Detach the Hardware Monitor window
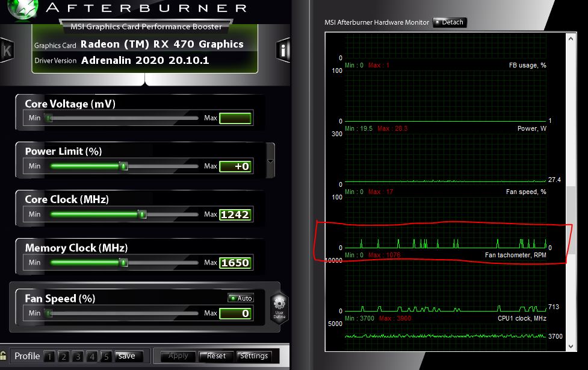The image size is (588, 370). pyautogui.click(x=450, y=22)
